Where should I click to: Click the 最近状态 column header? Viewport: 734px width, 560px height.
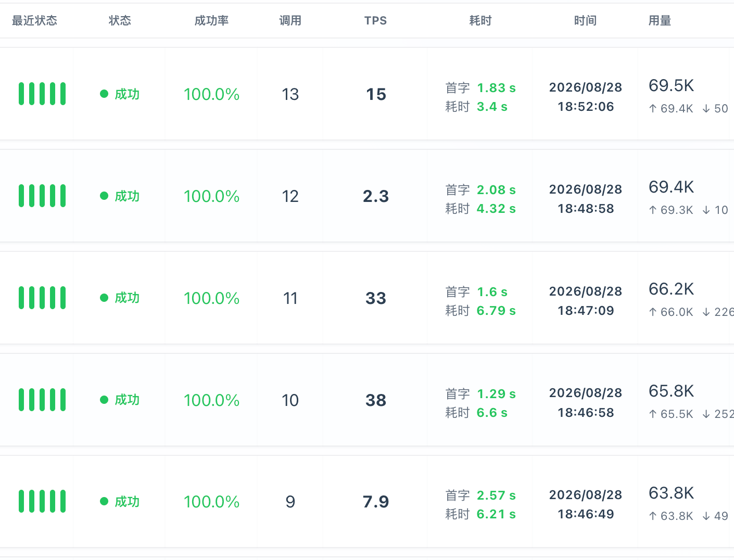pos(34,21)
